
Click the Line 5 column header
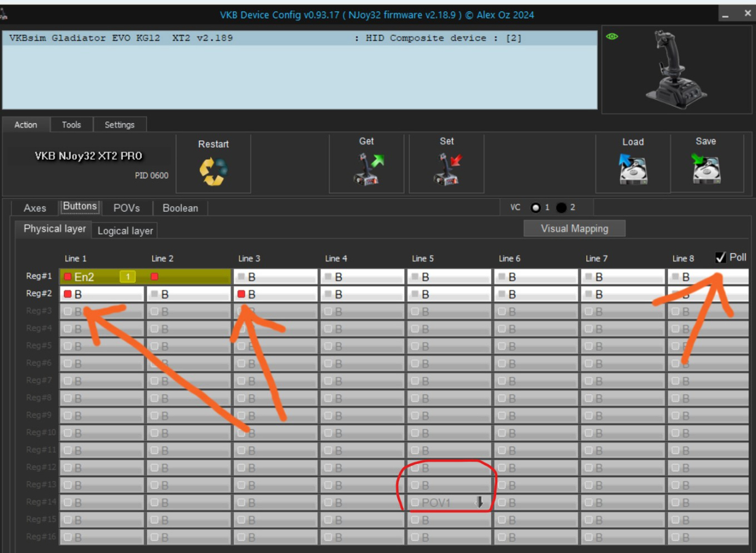(423, 259)
